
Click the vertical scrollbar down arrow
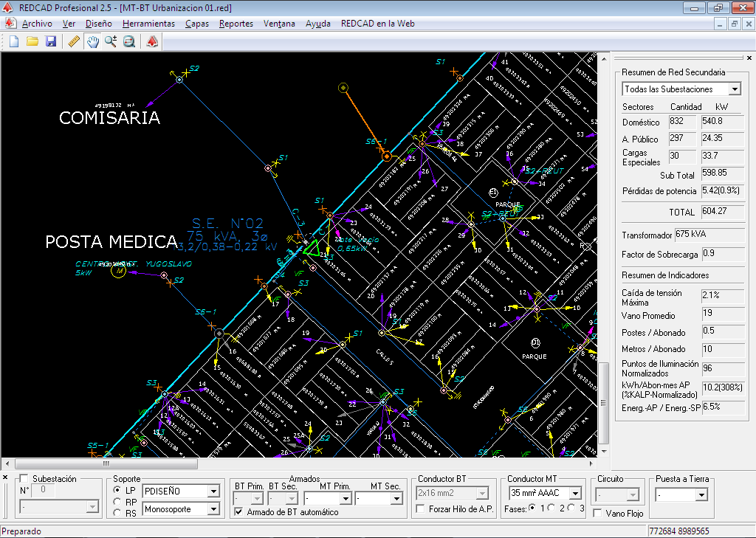pos(604,452)
